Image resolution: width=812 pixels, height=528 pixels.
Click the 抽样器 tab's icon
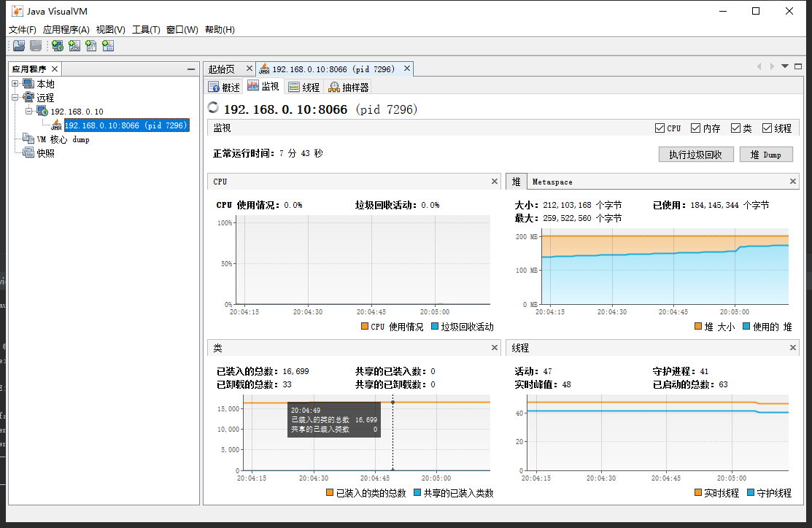coord(334,87)
